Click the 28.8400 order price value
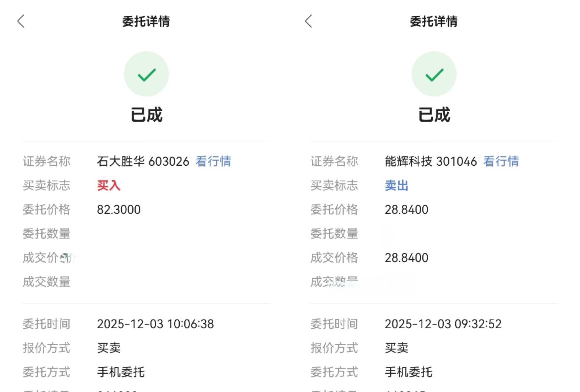The width and height of the screenshot is (580, 392). pyautogui.click(x=406, y=210)
